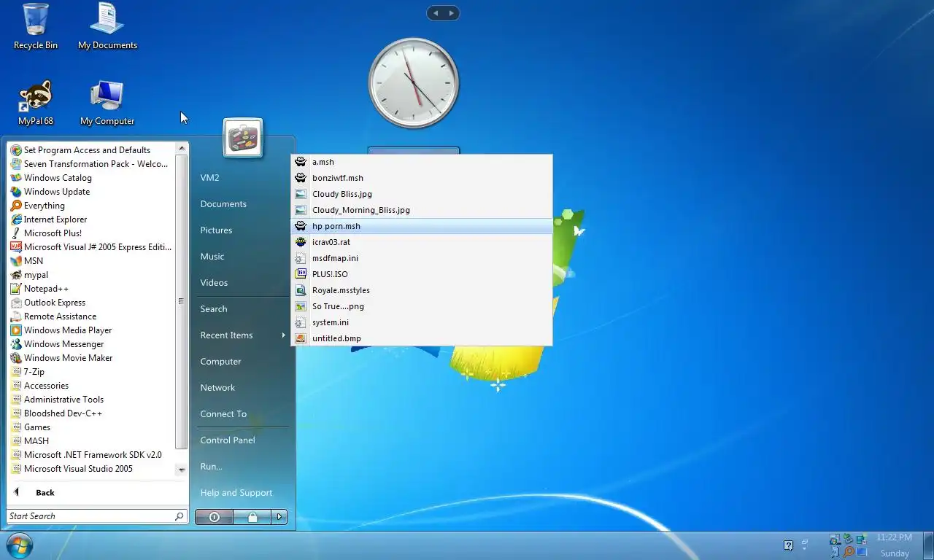Click the magnifier icon in Start Search

click(180, 516)
